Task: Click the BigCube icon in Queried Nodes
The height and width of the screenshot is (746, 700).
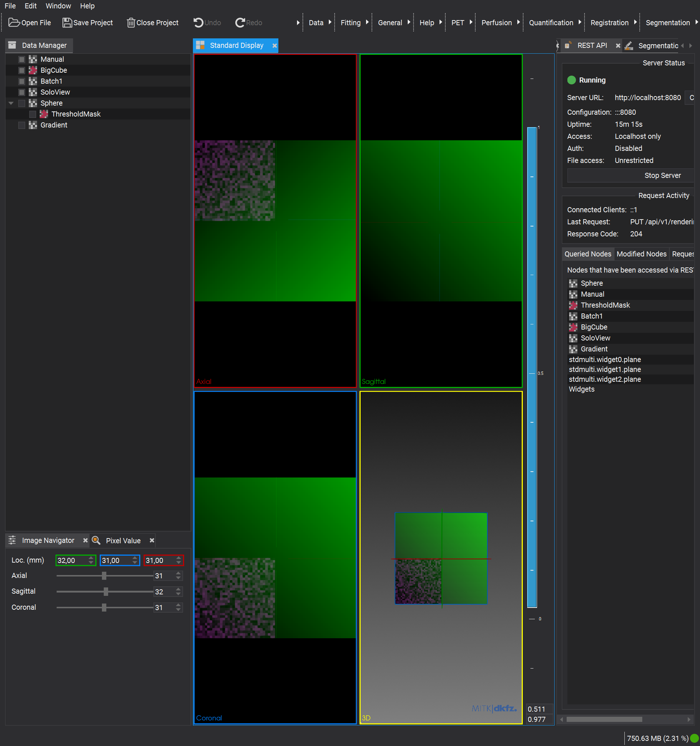Action: pyautogui.click(x=573, y=327)
